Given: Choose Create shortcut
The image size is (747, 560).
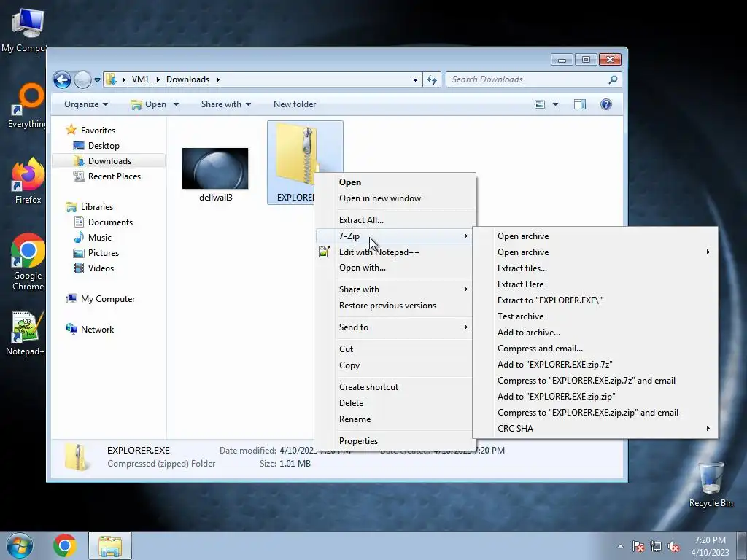Looking at the screenshot, I should (x=395, y=387).
